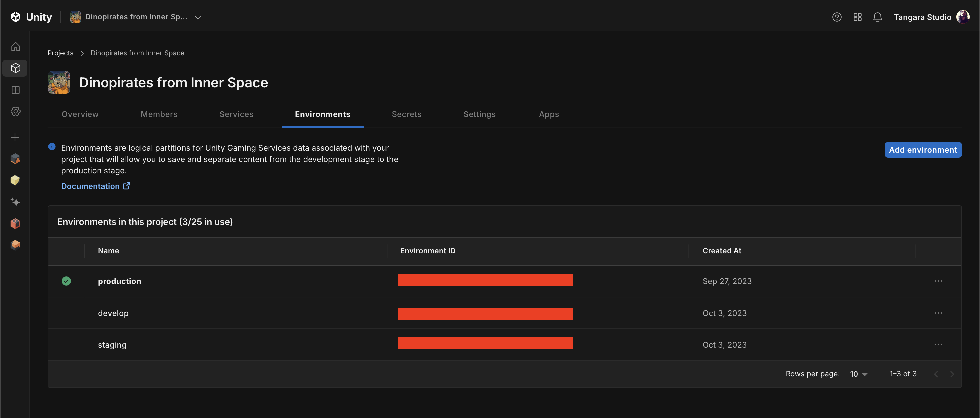Open the more options menu for production
980x418 pixels.
coord(938,281)
